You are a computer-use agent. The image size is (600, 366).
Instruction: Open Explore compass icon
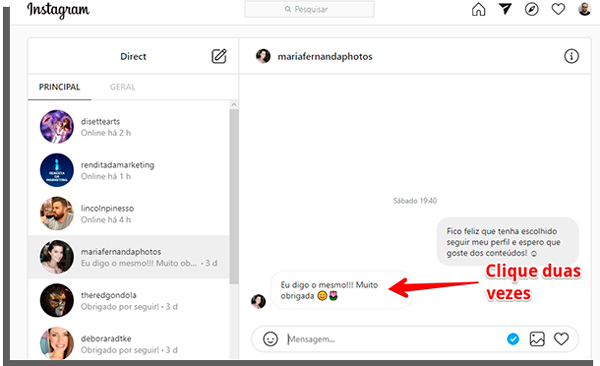click(532, 9)
